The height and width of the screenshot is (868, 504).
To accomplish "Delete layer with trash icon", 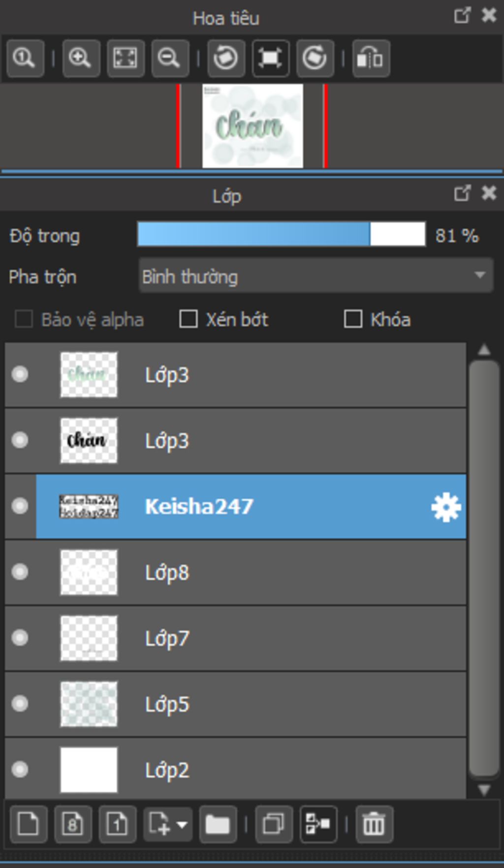I will pos(374,824).
